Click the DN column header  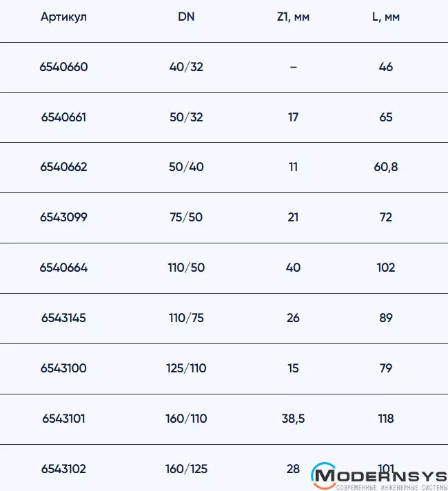[186, 17]
